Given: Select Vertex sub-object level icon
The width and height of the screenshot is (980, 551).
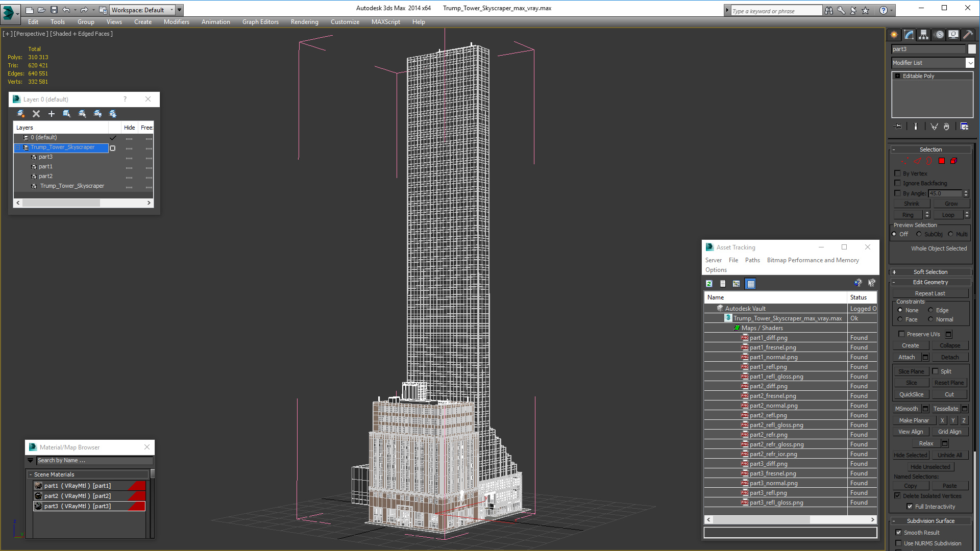Looking at the screenshot, I should click(905, 161).
